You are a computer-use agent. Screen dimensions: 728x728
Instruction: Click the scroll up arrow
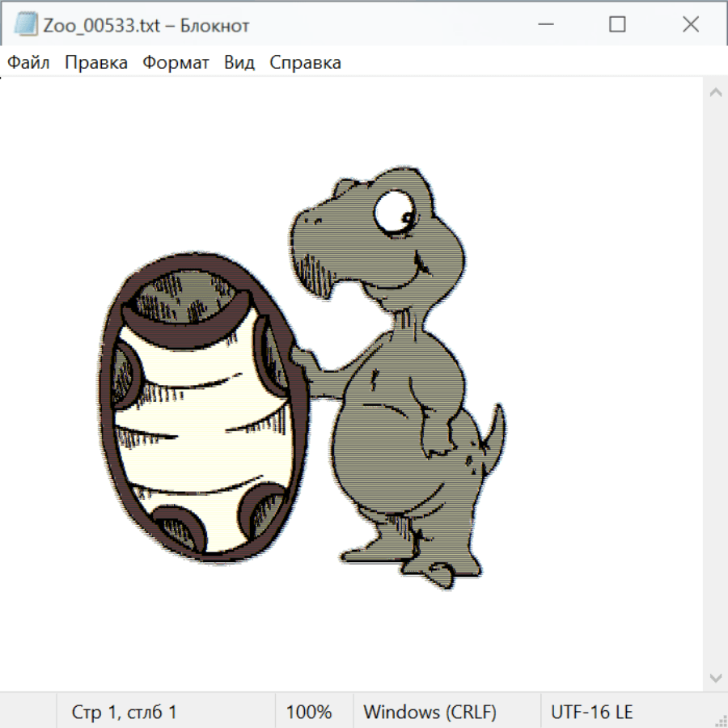(715, 93)
